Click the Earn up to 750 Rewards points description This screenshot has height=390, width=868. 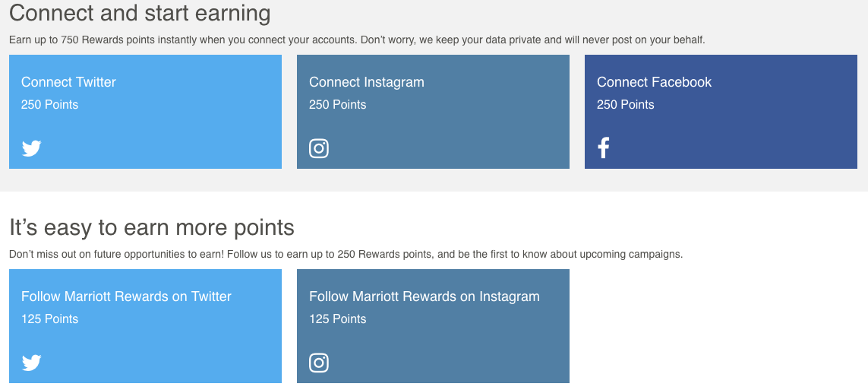(357, 40)
